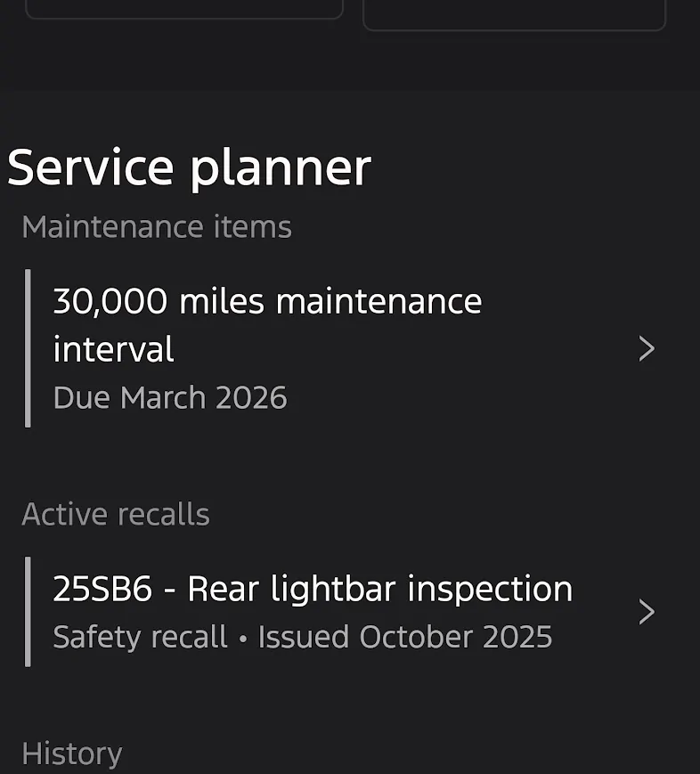
Task: Click the Due March 2026 subtitle
Action: (170, 397)
